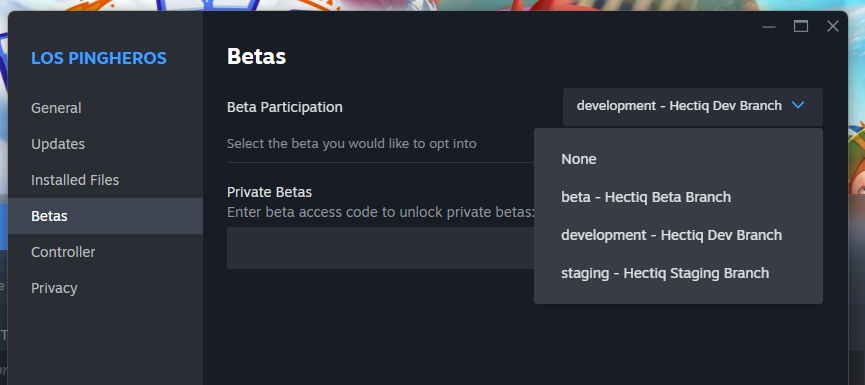Select beta - Hectiq Beta Branch option
The image size is (865, 385).
(x=678, y=197)
